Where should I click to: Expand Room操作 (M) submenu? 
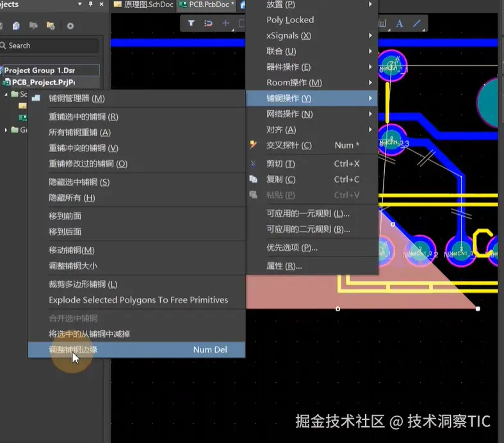[312, 83]
